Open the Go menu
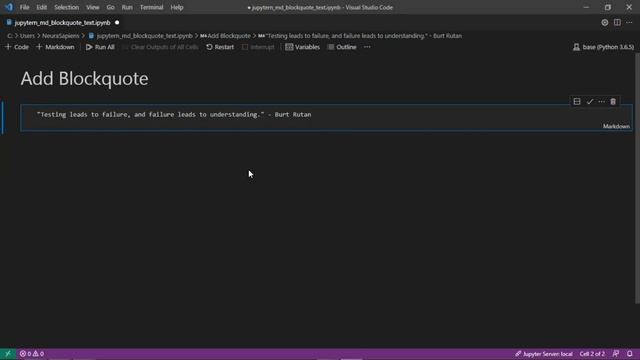640x360 pixels. pyautogui.click(x=110, y=7)
